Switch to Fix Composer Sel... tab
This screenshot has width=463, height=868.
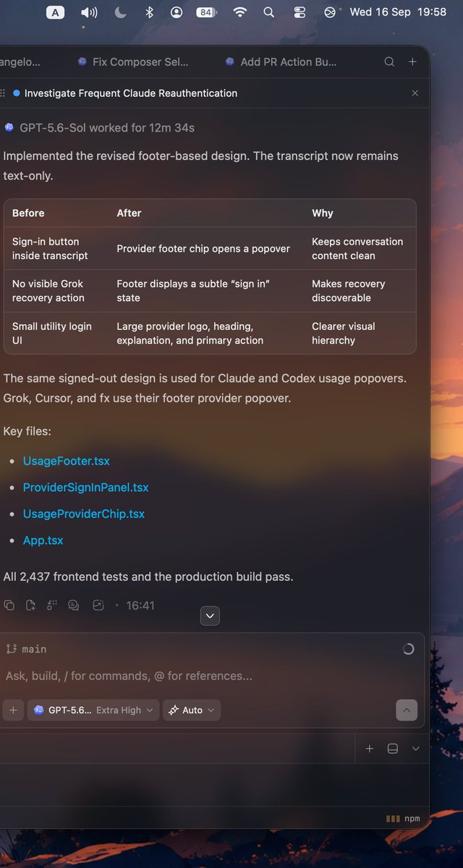(133, 62)
